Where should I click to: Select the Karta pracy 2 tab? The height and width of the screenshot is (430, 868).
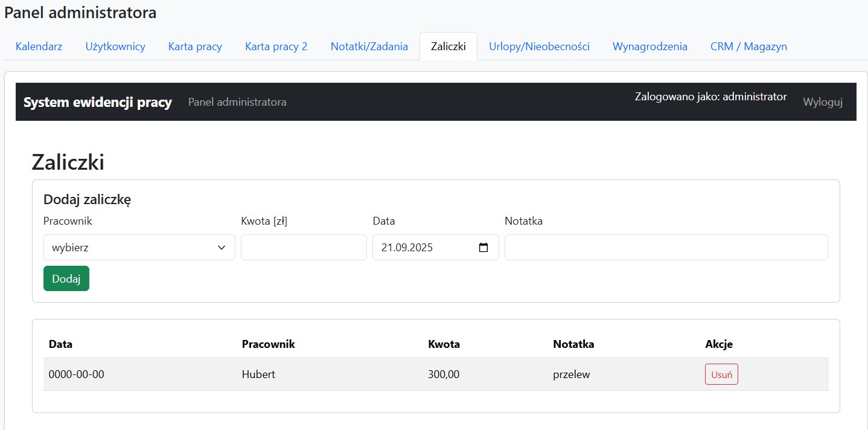pos(276,47)
